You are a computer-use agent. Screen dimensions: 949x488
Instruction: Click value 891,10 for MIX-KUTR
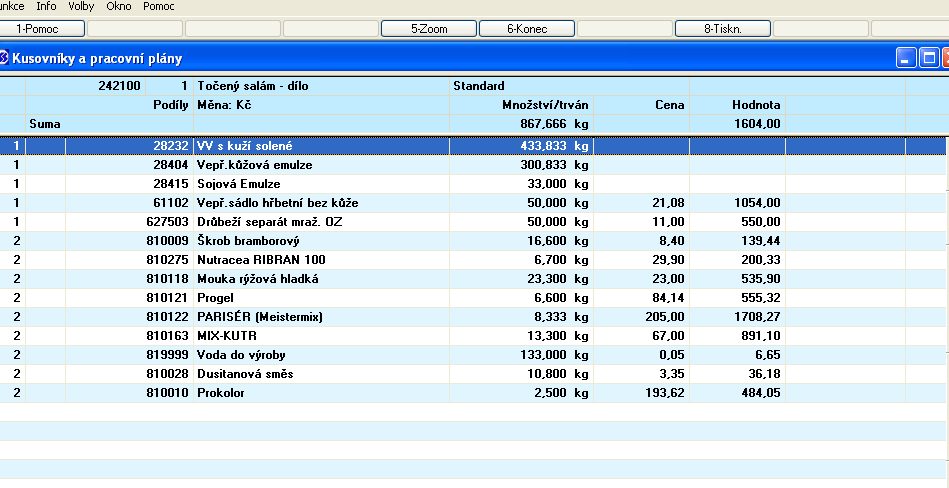pyautogui.click(x=761, y=335)
